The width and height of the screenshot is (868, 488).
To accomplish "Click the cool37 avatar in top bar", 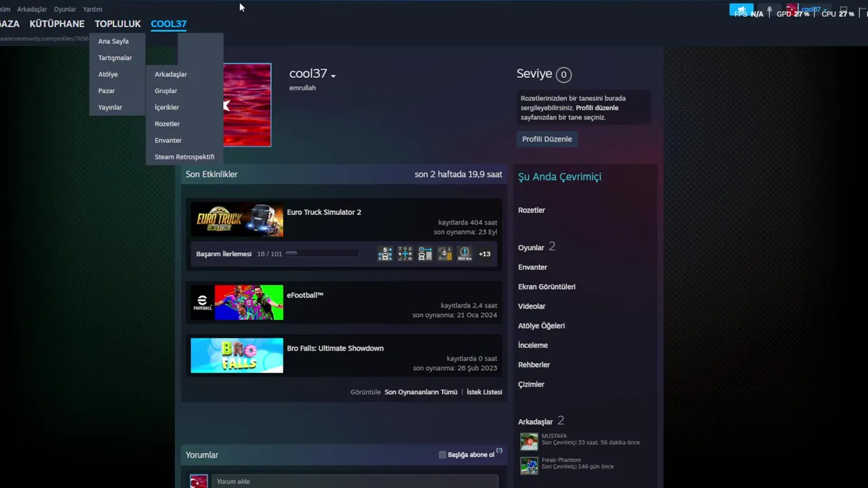I will pyautogui.click(x=791, y=10).
